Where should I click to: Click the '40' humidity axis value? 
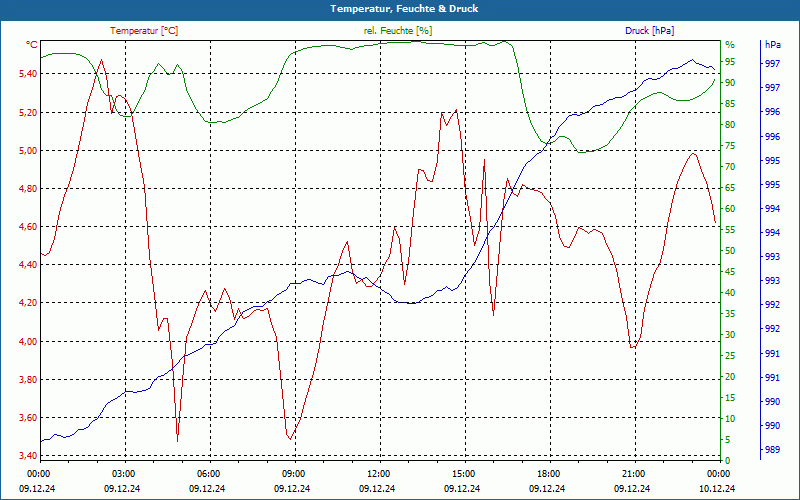tap(730, 293)
